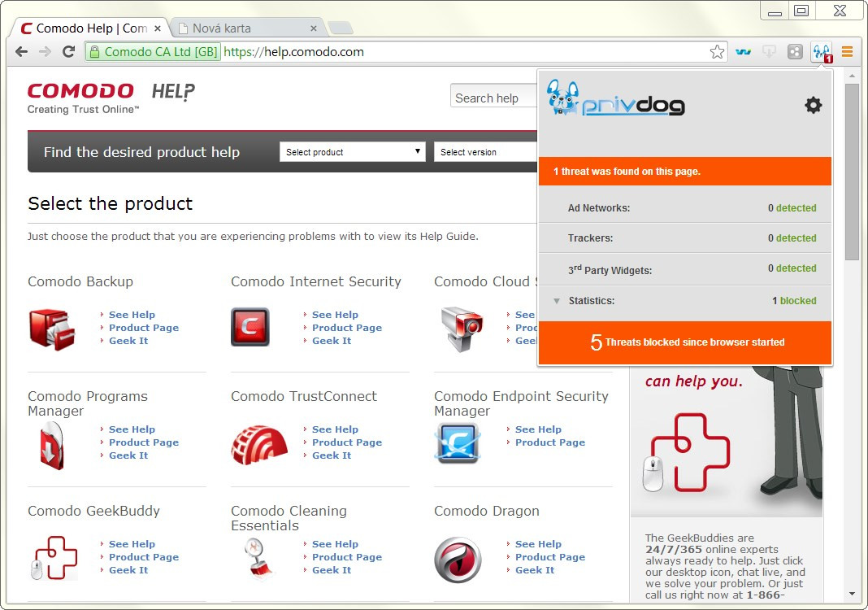Click the Comodo Backup product icon
The height and width of the screenshot is (610, 868).
pos(52,329)
